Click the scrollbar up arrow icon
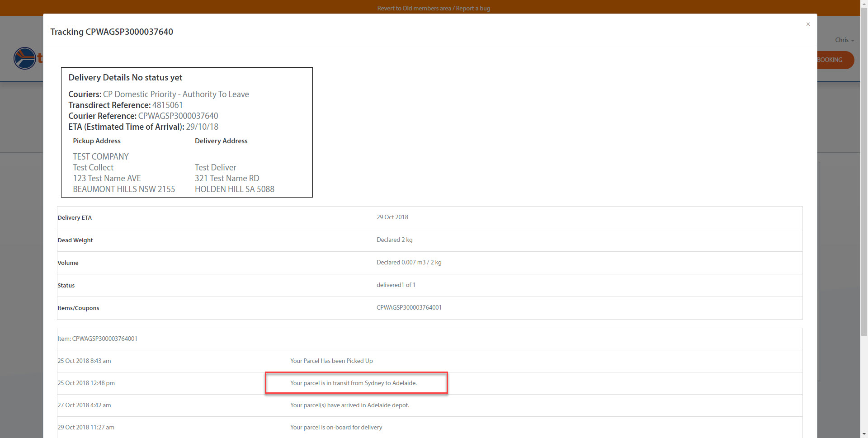The image size is (868, 438). click(864, 4)
